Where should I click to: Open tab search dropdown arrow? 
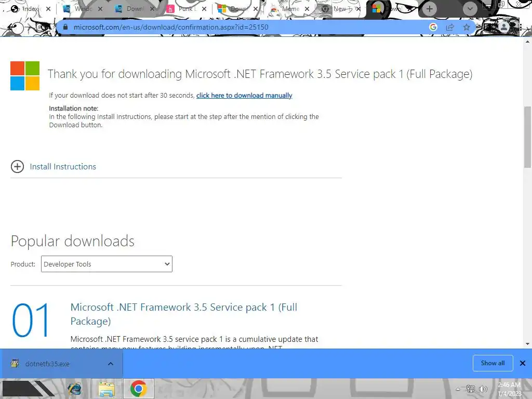pos(470,9)
